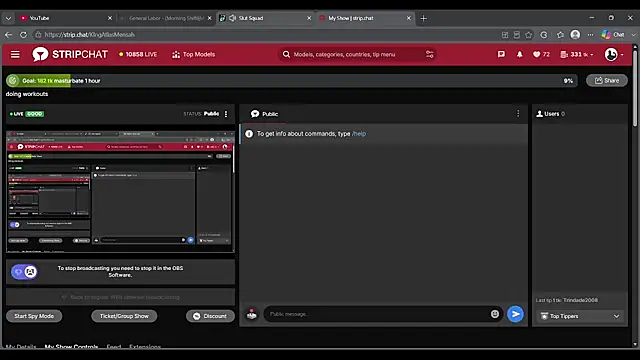The image size is (640, 360).
Task: Open notifications bell
Action: click(x=520, y=54)
